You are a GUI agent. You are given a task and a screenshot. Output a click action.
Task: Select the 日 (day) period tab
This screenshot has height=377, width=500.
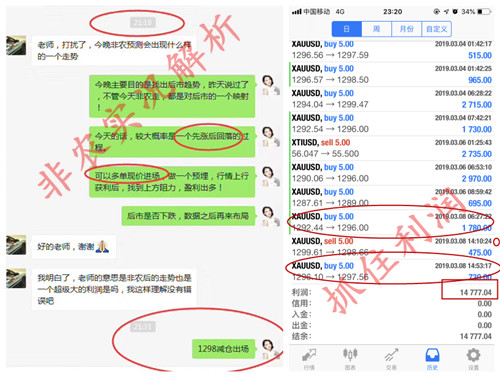pos(347,29)
